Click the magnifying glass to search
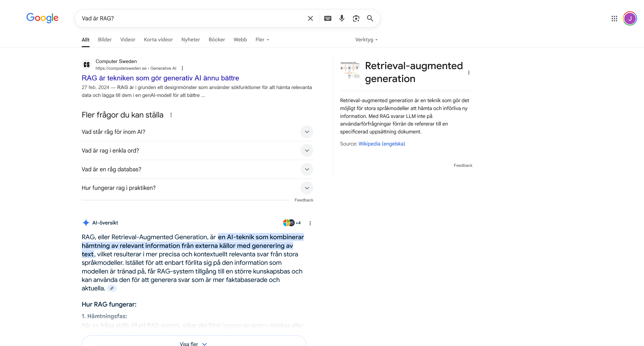 (370, 18)
